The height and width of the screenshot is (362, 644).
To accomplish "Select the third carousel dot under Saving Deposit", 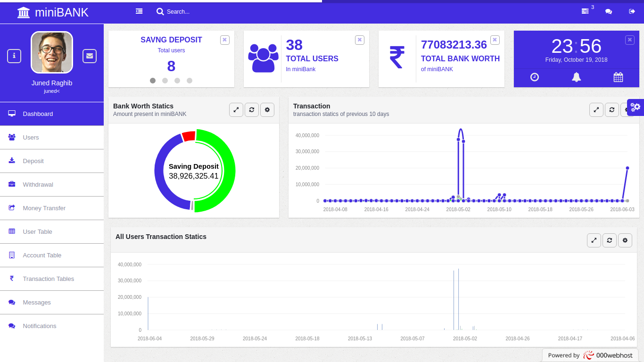I will pos(177,81).
